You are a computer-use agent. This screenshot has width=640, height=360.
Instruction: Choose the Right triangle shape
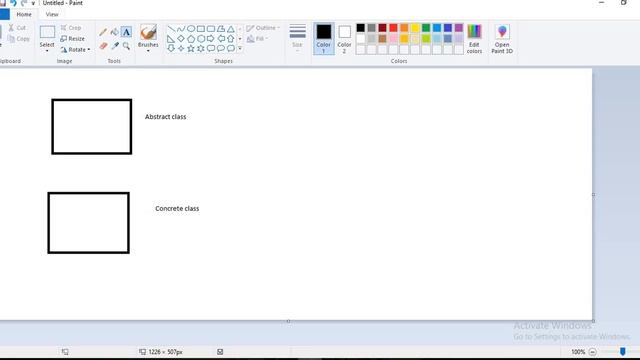[x=171, y=39]
